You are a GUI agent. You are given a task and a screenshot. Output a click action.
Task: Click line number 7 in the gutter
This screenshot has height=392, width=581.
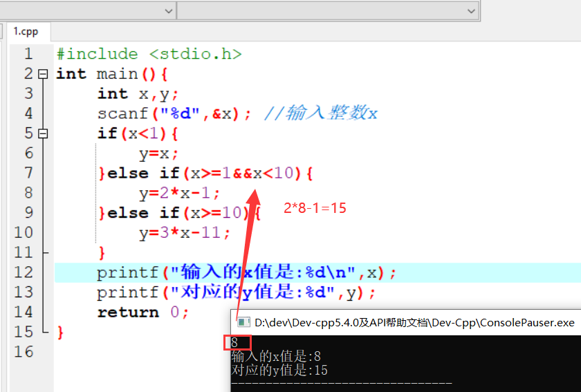click(28, 173)
